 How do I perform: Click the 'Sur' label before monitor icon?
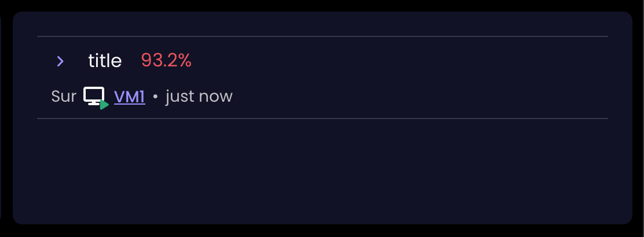pyautogui.click(x=64, y=97)
